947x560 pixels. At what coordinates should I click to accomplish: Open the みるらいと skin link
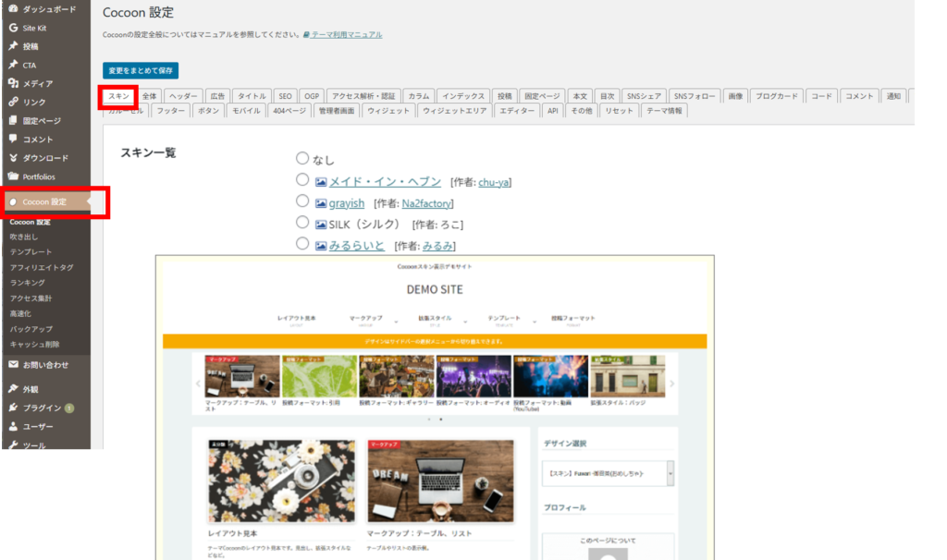(356, 246)
